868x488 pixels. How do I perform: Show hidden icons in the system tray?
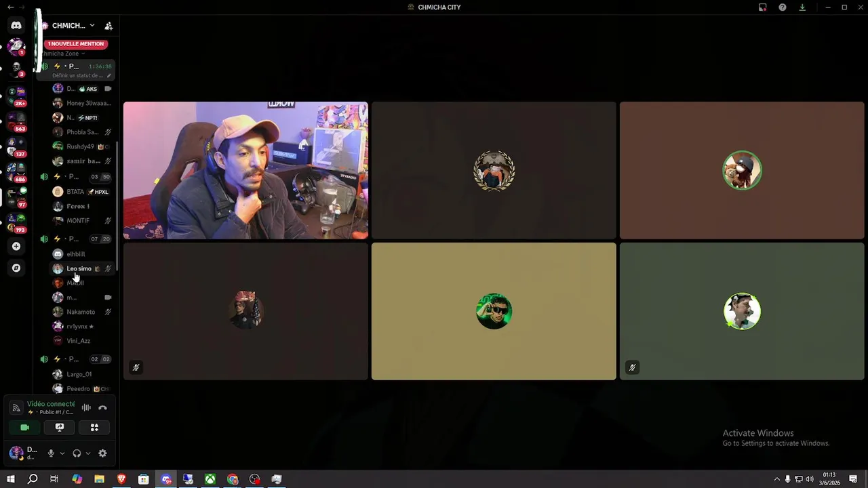click(x=776, y=479)
